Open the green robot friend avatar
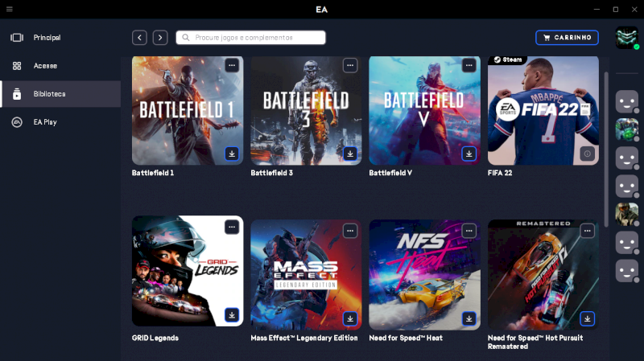644x361 pixels. pos(627,129)
